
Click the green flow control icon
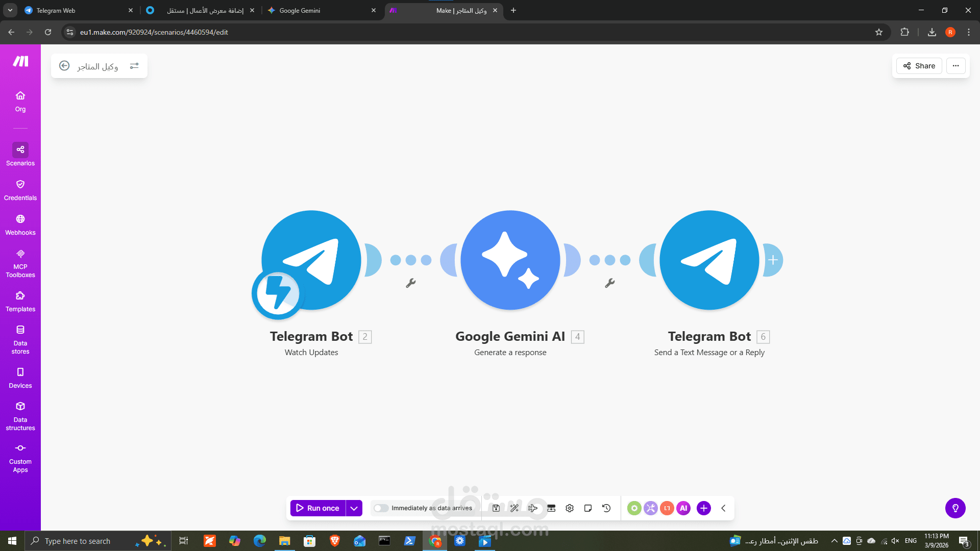(x=634, y=508)
